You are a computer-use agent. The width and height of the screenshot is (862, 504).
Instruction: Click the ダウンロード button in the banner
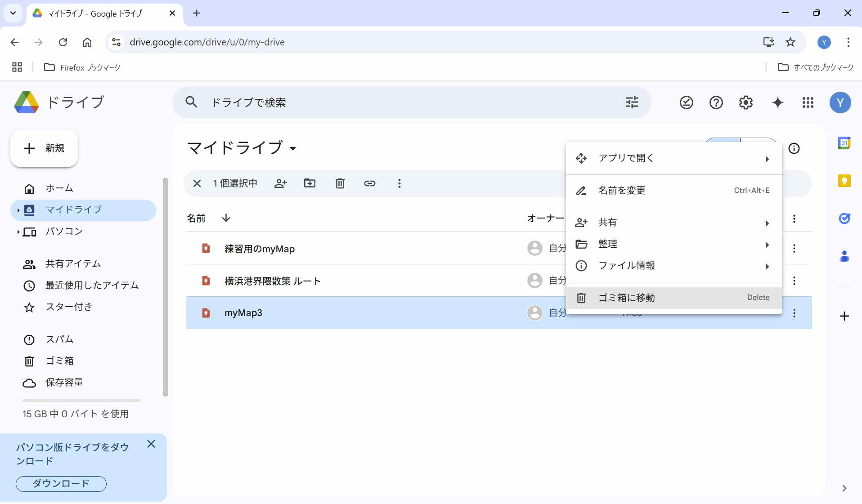[x=61, y=484]
